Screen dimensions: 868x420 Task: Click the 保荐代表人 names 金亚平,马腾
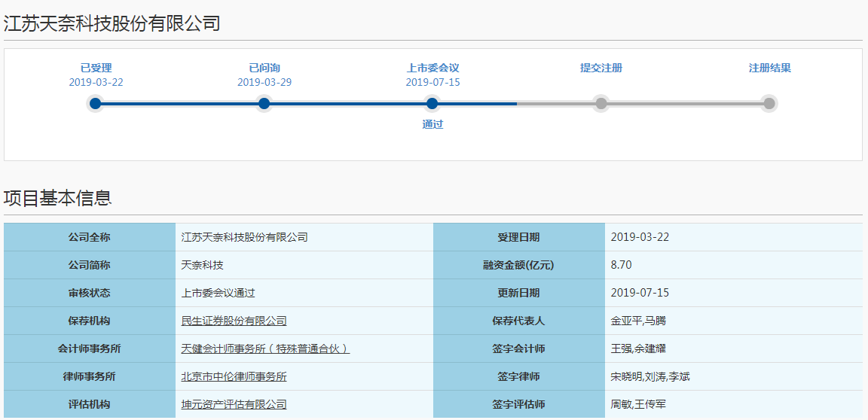tap(637, 321)
